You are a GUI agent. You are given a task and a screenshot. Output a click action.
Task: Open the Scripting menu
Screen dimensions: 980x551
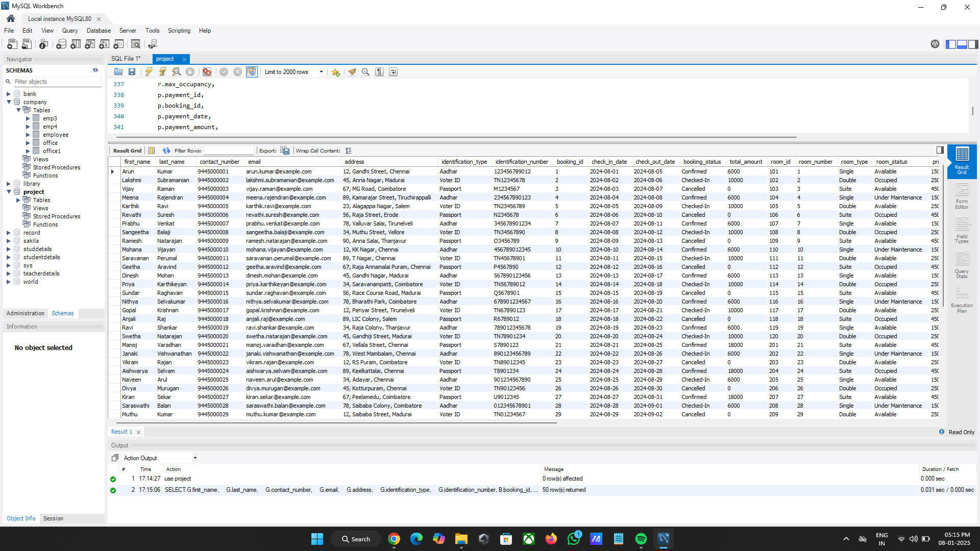coord(179,31)
